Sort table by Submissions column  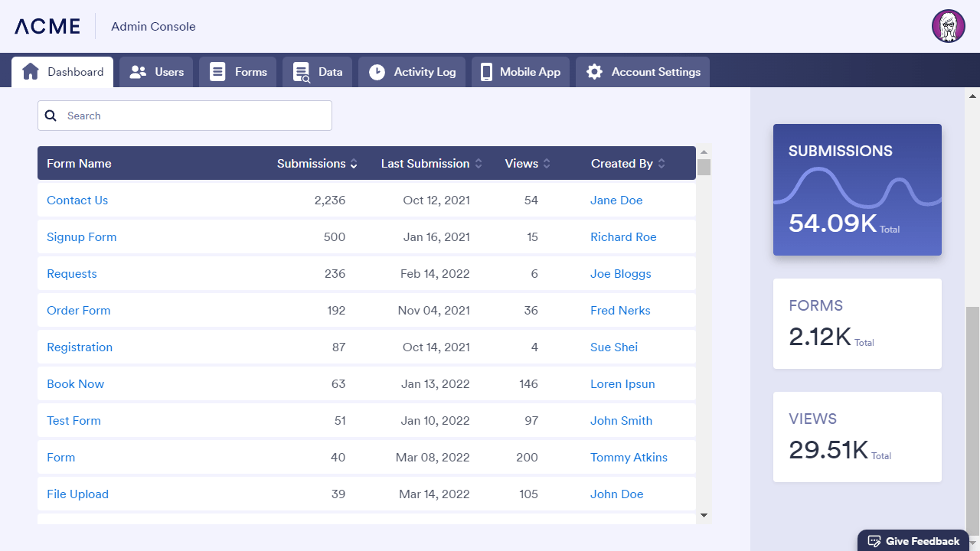click(x=354, y=164)
